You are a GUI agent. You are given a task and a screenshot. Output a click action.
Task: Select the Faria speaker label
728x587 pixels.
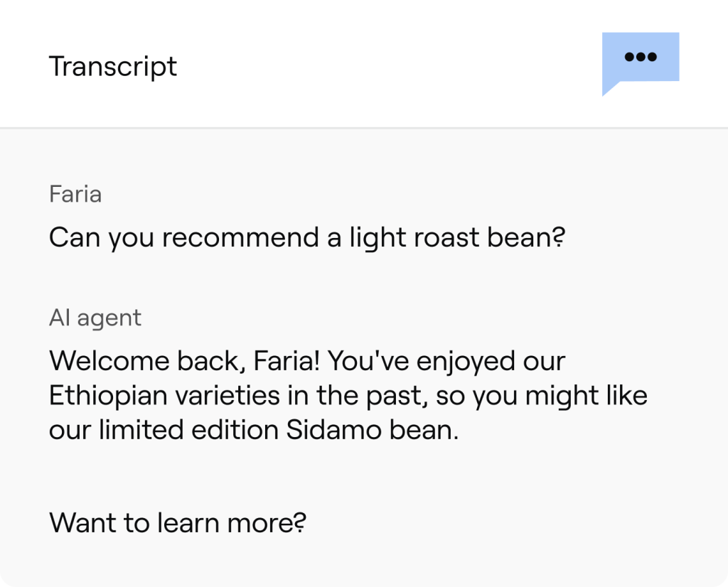click(x=74, y=193)
